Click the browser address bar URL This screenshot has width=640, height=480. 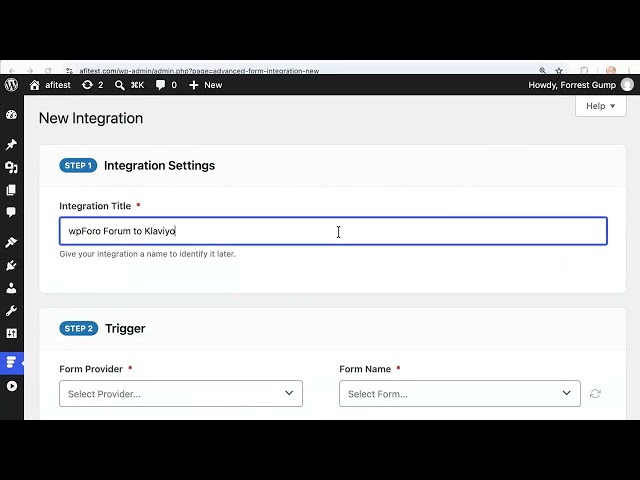[199, 71]
